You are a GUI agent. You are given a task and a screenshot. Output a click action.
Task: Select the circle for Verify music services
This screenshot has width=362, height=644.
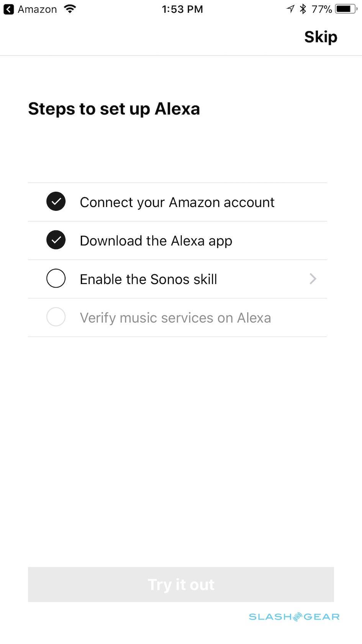56,317
